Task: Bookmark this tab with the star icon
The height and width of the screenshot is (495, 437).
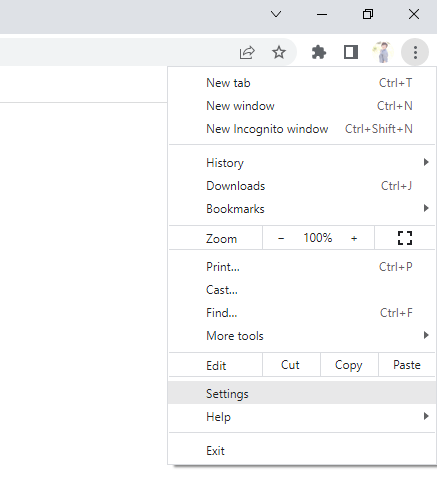Action: (279, 52)
